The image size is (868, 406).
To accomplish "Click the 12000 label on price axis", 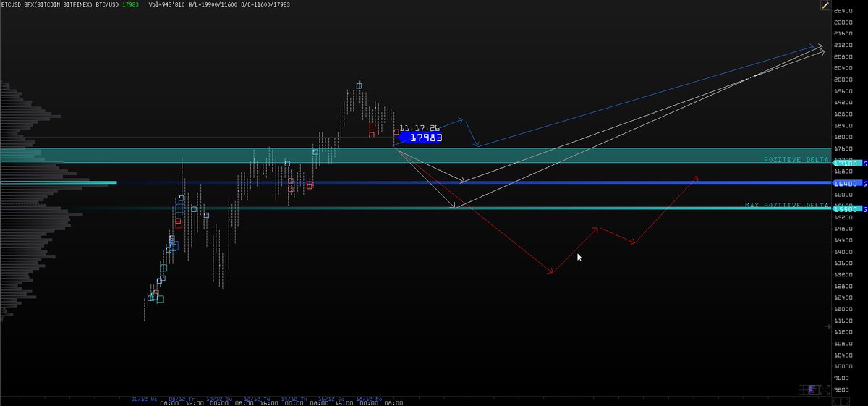I will tap(844, 309).
